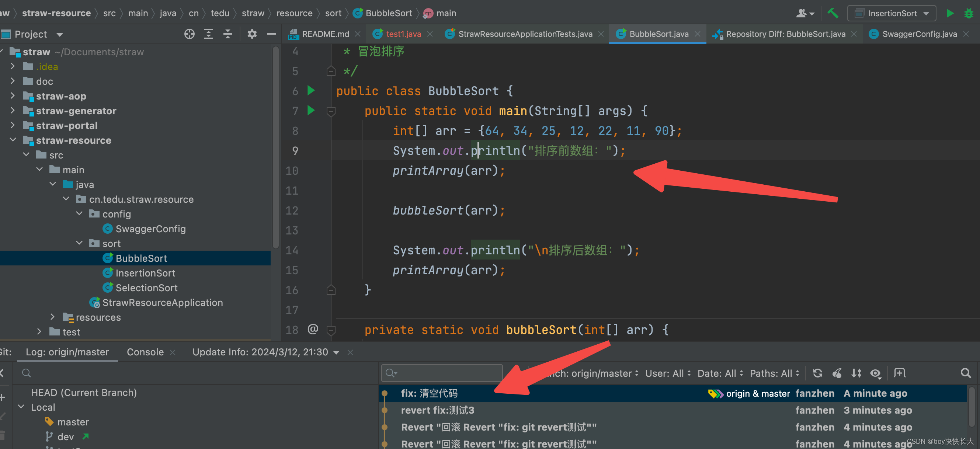Select the Log: origin/master tab
This screenshot has height=449, width=980.
(x=67, y=352)
